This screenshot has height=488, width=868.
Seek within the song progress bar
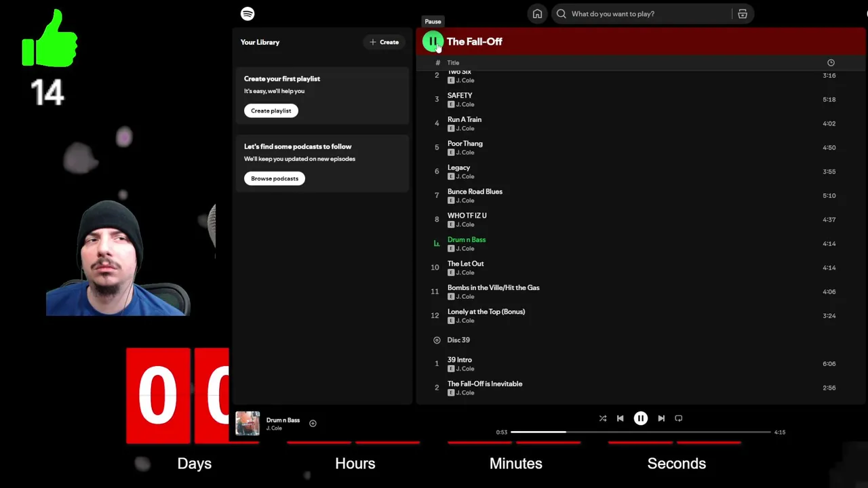tap(641, 432)
